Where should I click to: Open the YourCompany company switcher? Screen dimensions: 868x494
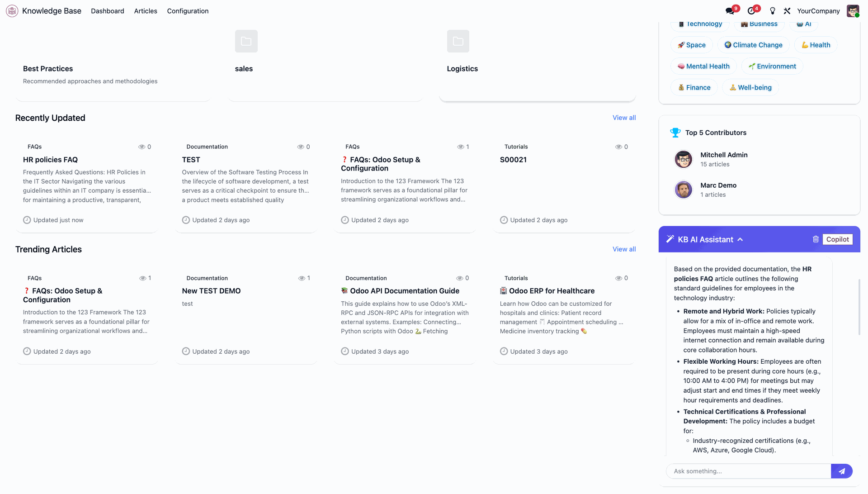818,11
